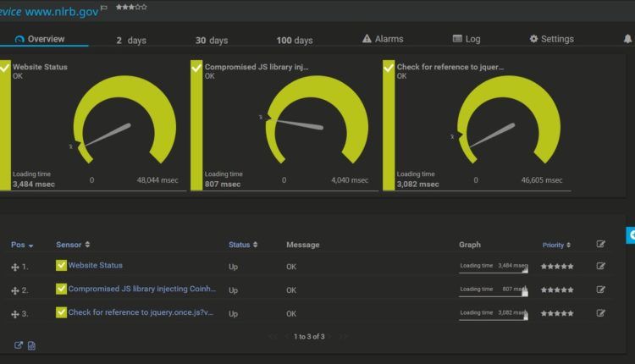Click the move handle for position 1
The height and width of the screenshot is (364, 635).
click(14, 267)
